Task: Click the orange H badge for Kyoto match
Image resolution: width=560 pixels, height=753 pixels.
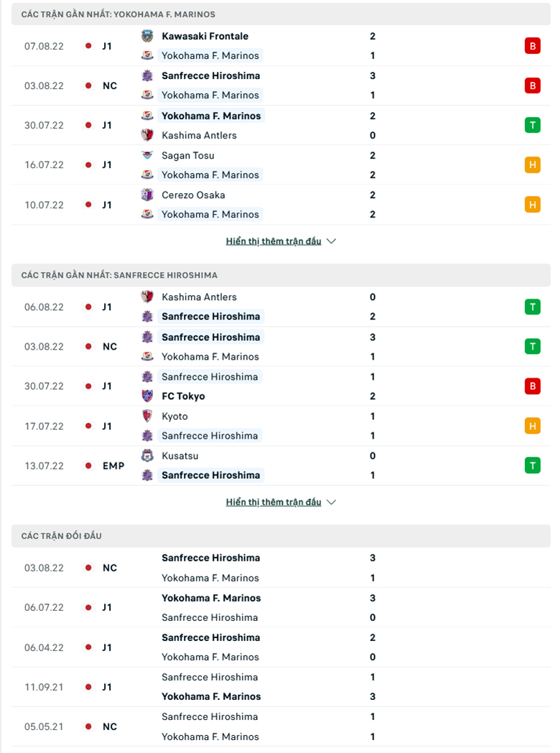Action: coord(532,426)
